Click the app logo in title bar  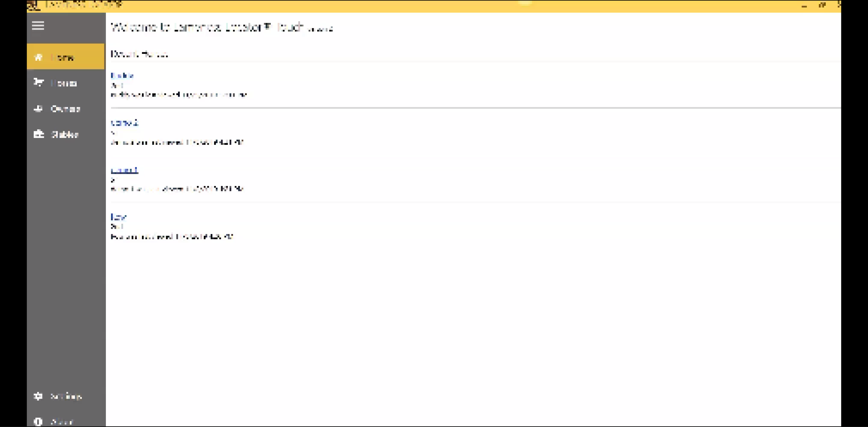click(x=33, y=5)
